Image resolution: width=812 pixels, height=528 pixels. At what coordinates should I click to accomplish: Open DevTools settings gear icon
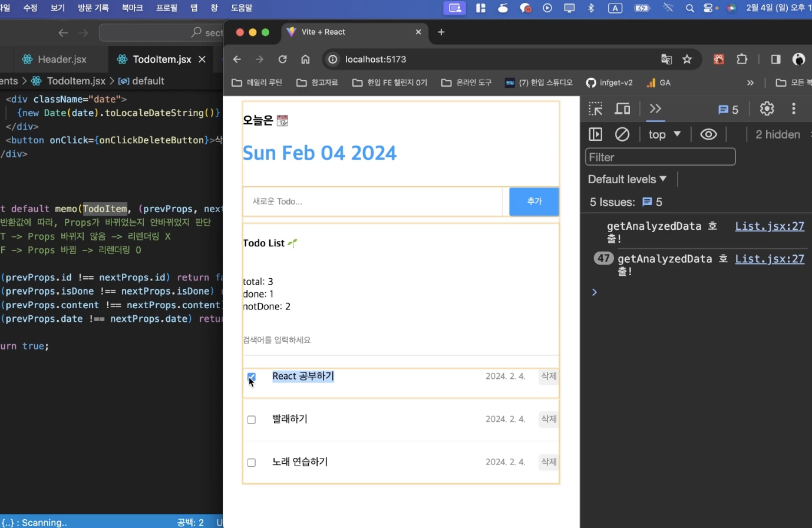click(x=766, y=109)
